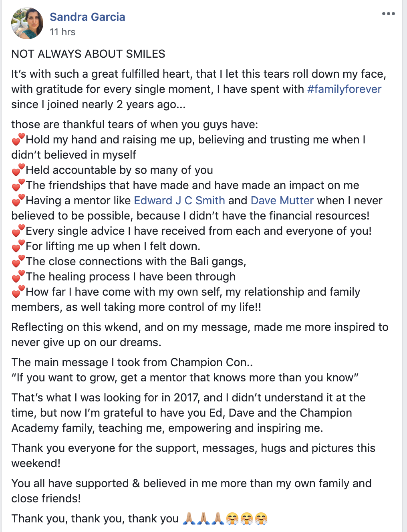Click heart emoji before "Having a mentor"
The height and width of the screenshot is (532, 407).
tap(18, 200)
